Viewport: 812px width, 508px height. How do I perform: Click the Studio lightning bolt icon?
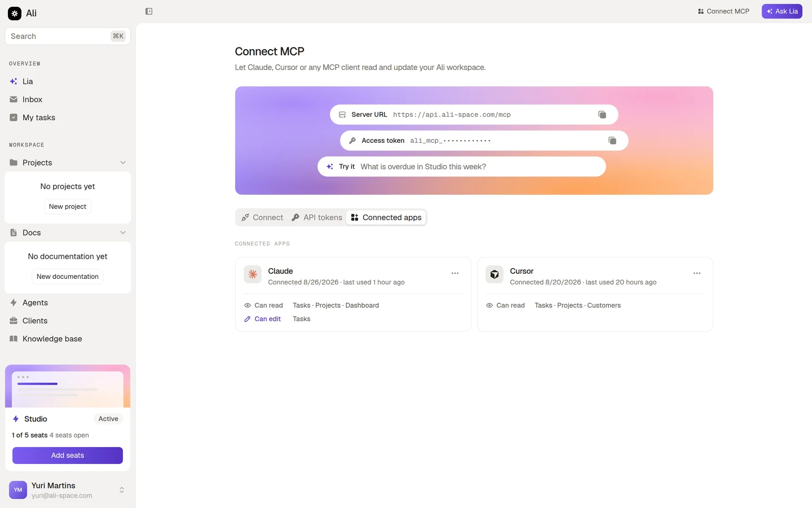[x=16, y=419]
